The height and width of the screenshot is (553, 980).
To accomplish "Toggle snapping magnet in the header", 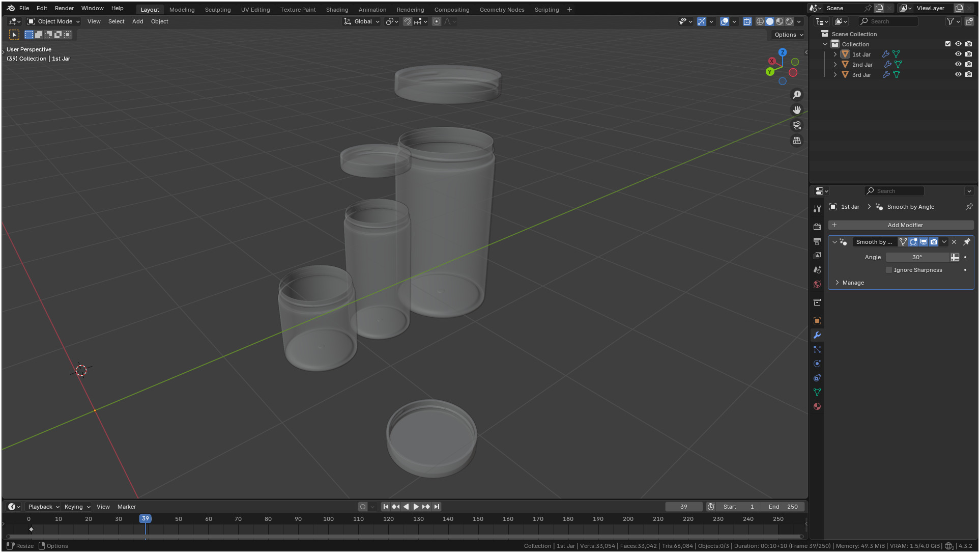I will click(x=407, y=21).
